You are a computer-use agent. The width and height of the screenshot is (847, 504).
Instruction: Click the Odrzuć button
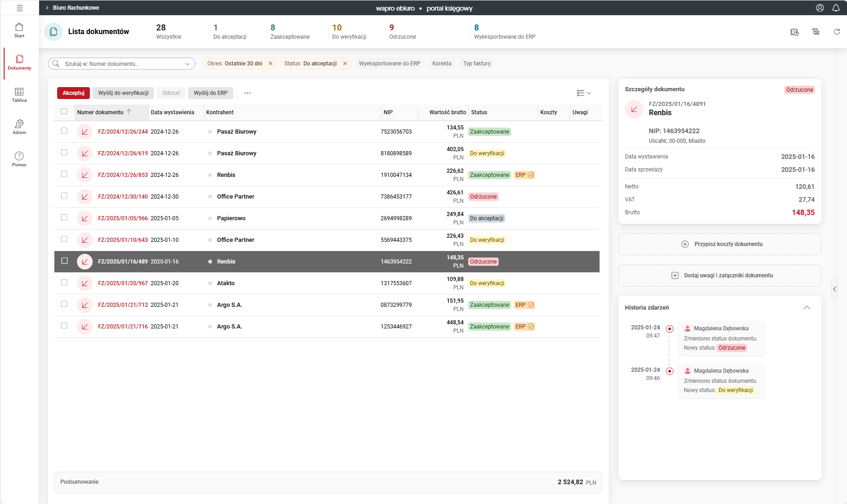coord(171,93)
